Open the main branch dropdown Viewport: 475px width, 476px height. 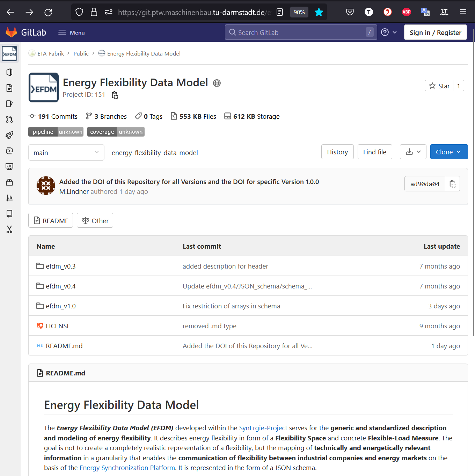[66, 153]
